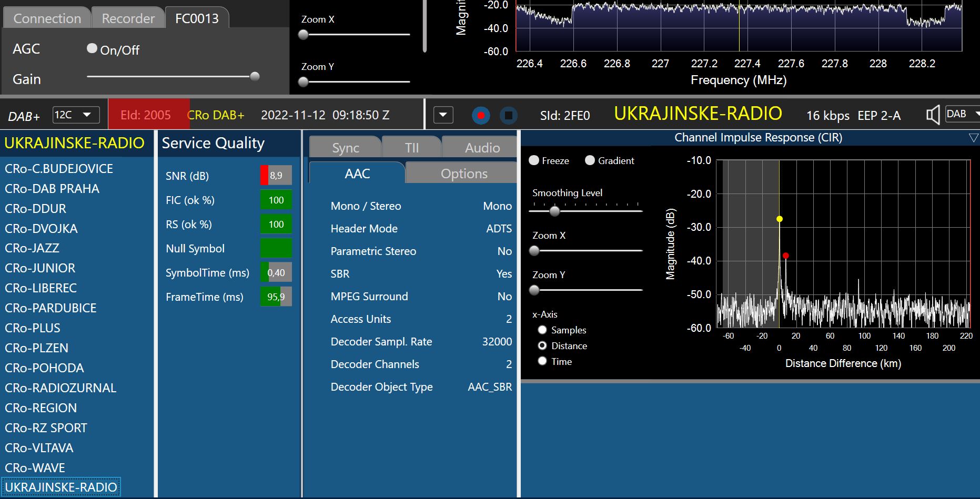Screen dimensions: 980x499
Task: Select the CRo-JAZZ station
Action: coord(32,248)
